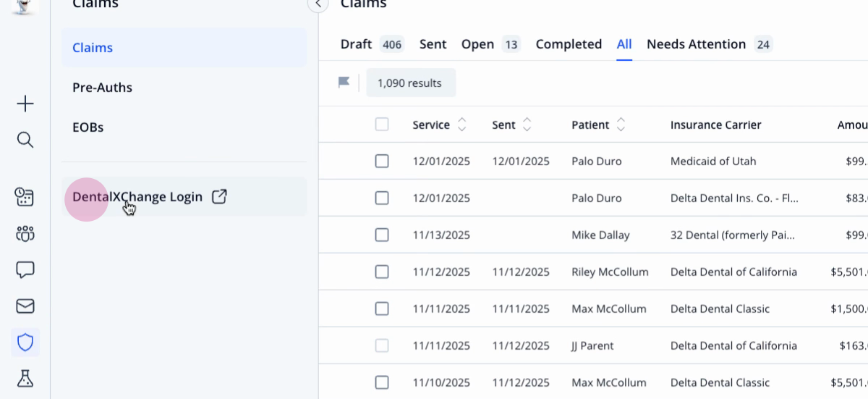Click the Delta Dental Ins. Co. - Fl... cell

735,198
